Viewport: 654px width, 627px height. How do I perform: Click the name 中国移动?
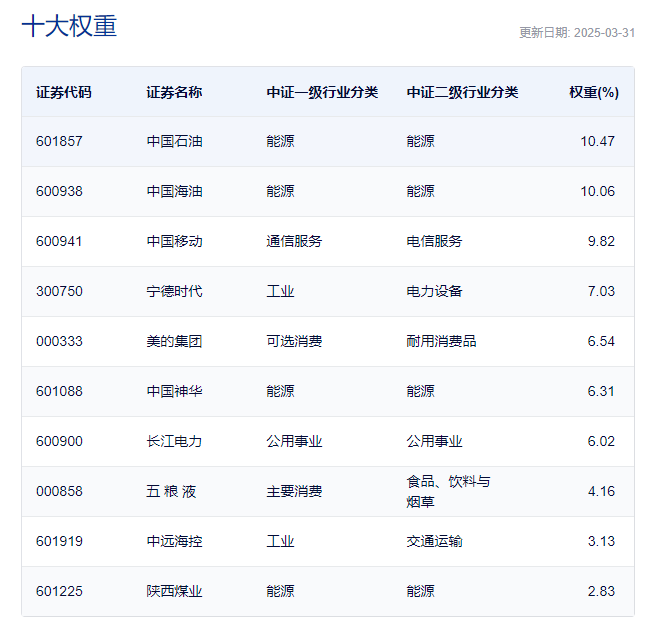pos(174,241)
